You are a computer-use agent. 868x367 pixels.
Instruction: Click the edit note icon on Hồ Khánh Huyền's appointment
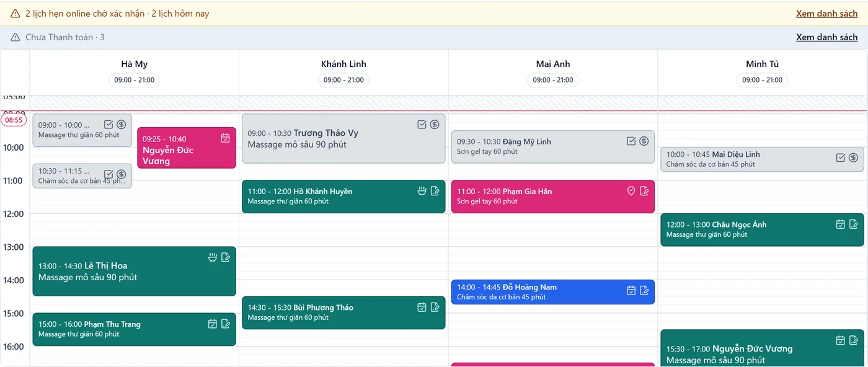tap(435, 191)
